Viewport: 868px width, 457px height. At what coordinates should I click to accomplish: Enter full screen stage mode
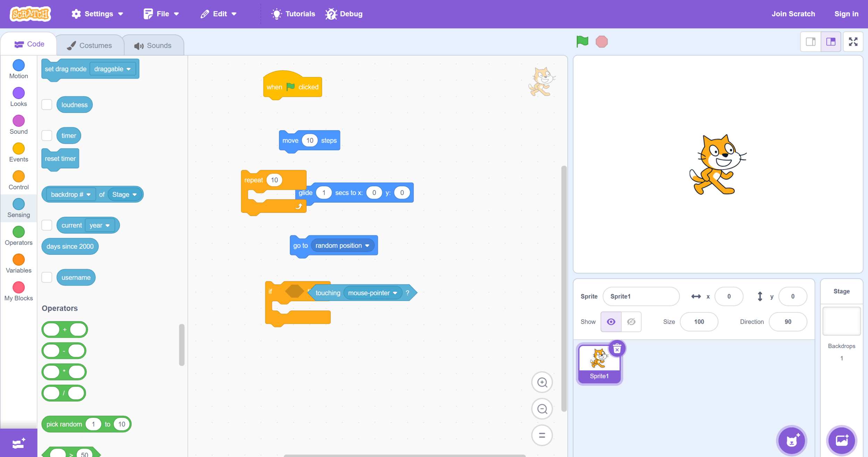853,42
